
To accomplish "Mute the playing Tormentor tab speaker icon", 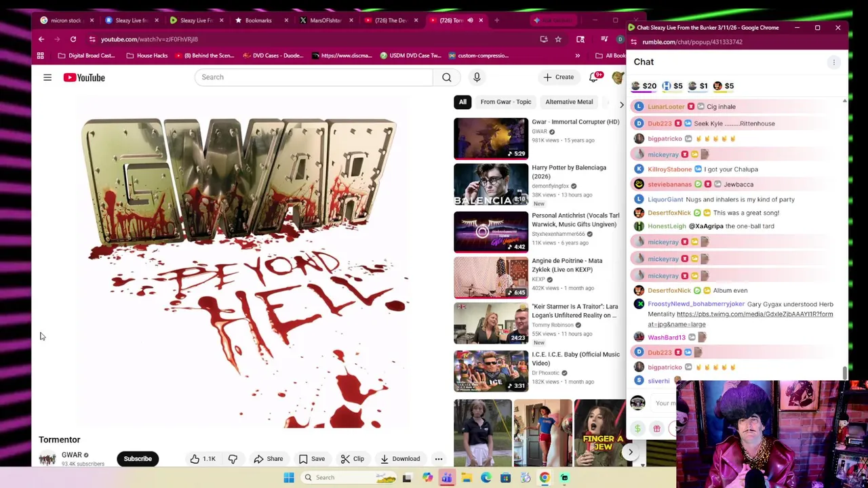I will (470, 20).
